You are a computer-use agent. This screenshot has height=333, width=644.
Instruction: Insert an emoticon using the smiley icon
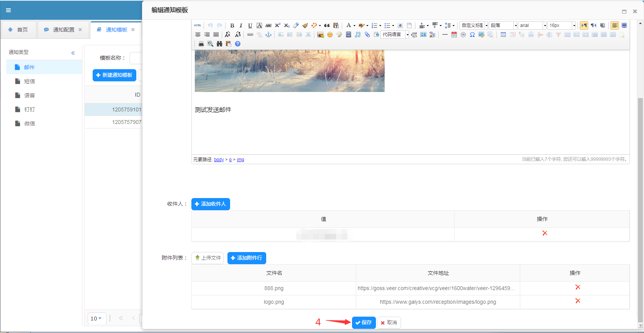click(330, 35)
